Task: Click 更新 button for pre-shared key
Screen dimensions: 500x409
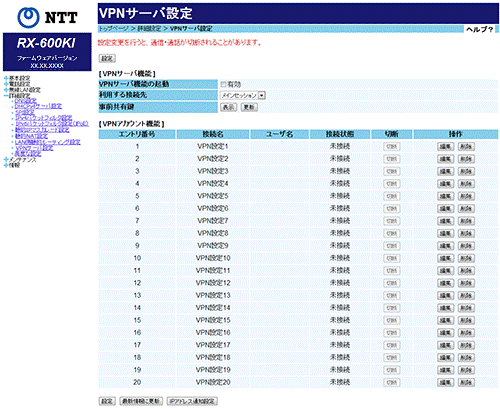Action: [x=249, y=107]
